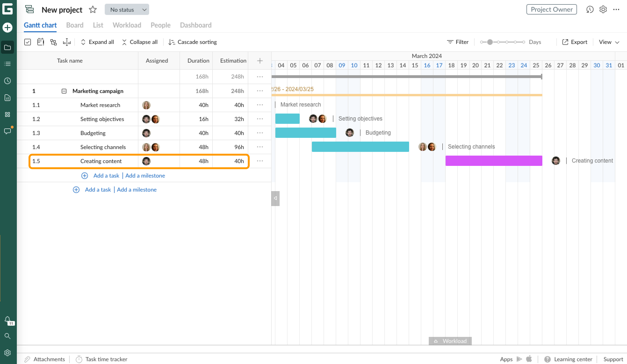Add a new column with plus icon
627x364 pixels.
coord(260,61)
